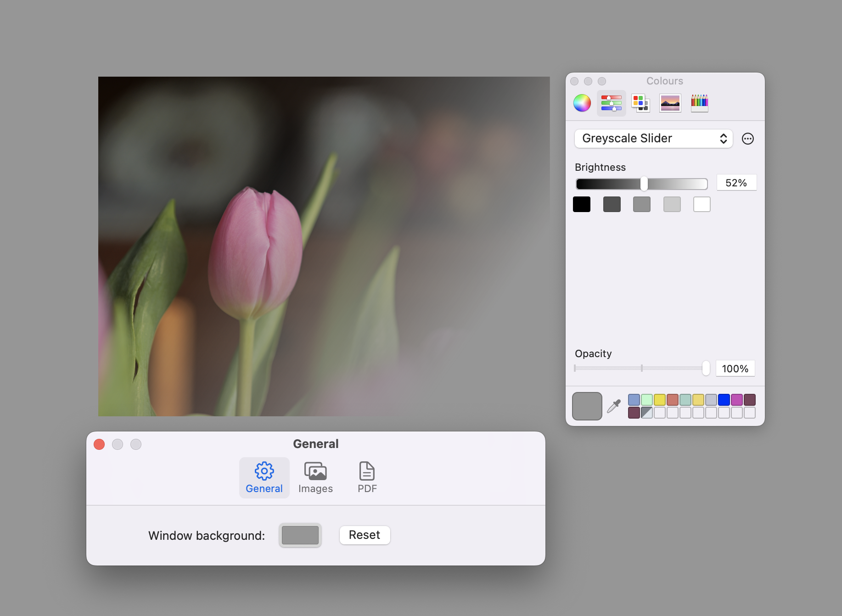Select the salmon red saved swatch

pyautogui.click(x=672, y=400)
